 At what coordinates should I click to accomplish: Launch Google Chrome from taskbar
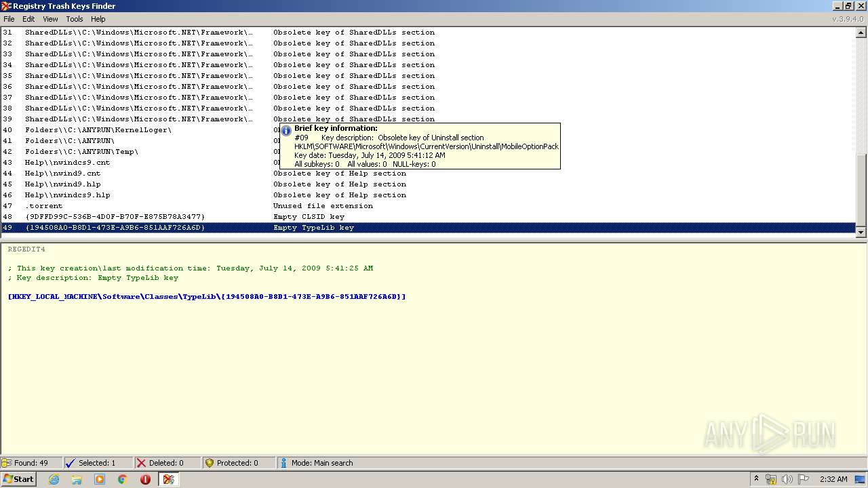click(123, 479)
